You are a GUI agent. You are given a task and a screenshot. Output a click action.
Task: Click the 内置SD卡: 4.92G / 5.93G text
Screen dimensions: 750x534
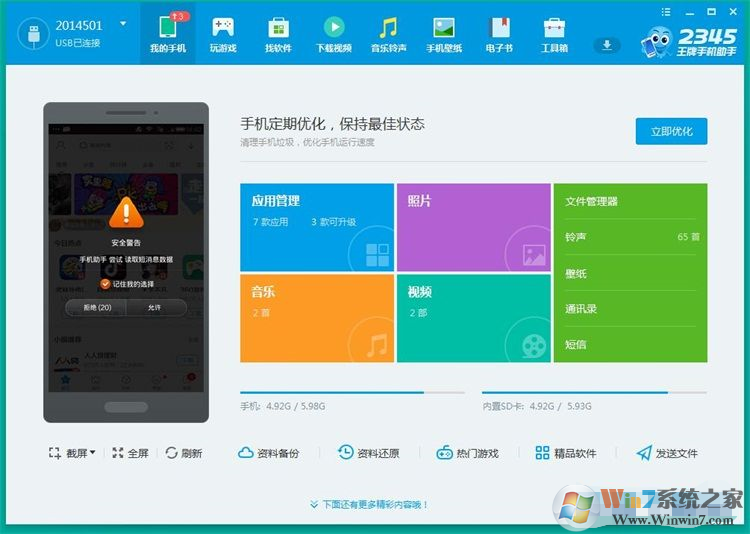537,406
